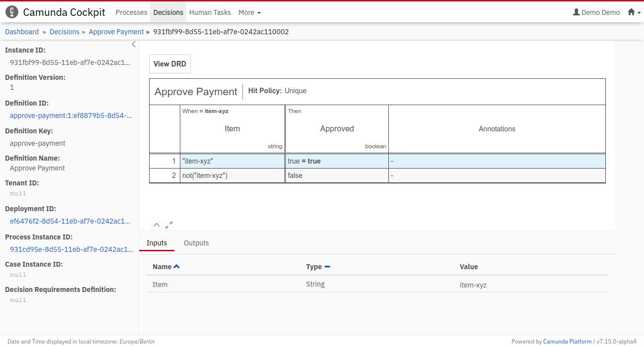Sort inputs by Name column arrow
Viewport: 644px width, 347px height.
[177, 267]
